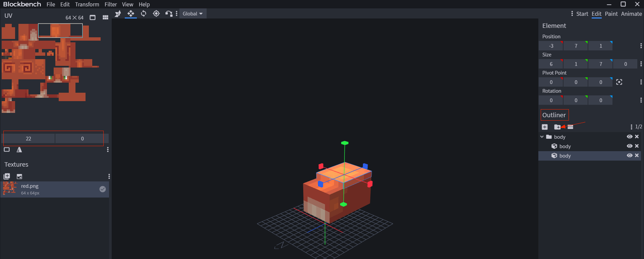644x259 pixels.
Task: Open Outliner three-dot menu
Action: pos(632,127)
